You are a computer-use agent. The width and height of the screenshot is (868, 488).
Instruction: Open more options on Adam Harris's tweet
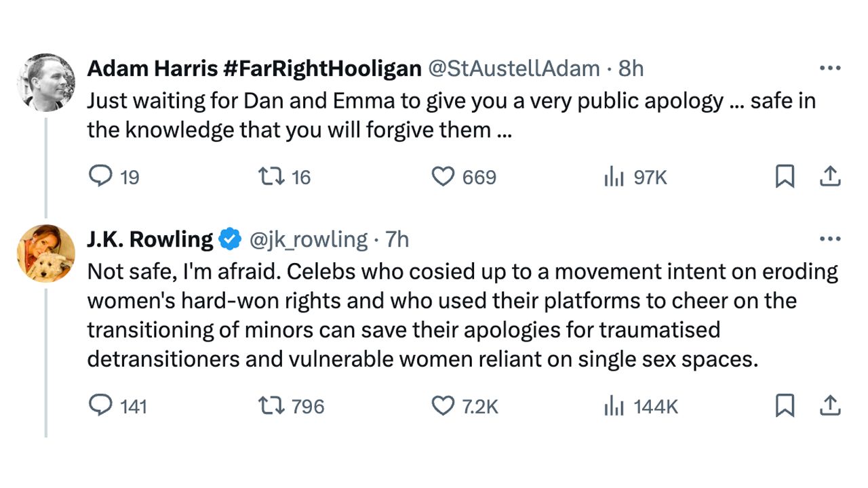pos(830,68)
